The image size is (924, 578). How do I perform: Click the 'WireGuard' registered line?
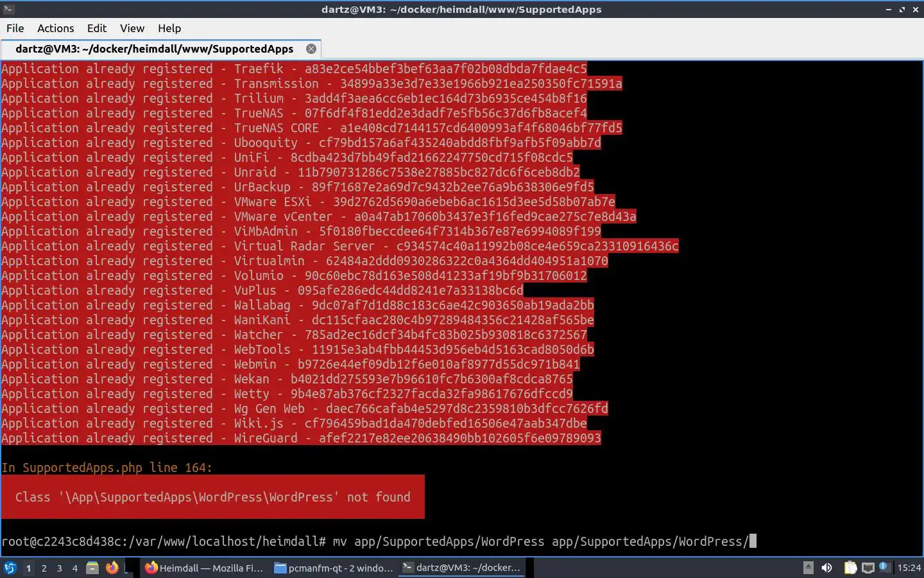coord(301,438)
